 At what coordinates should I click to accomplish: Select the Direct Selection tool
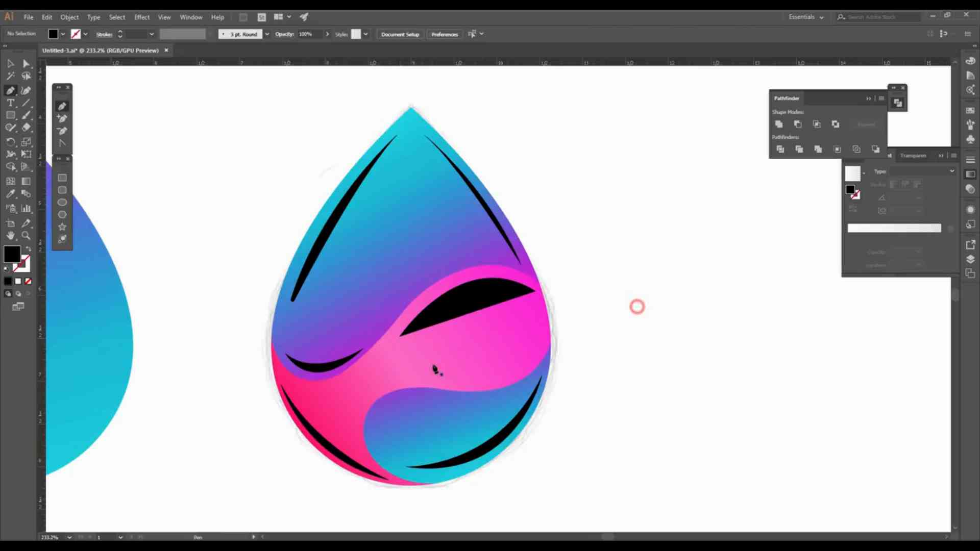(x=26, y=64)
